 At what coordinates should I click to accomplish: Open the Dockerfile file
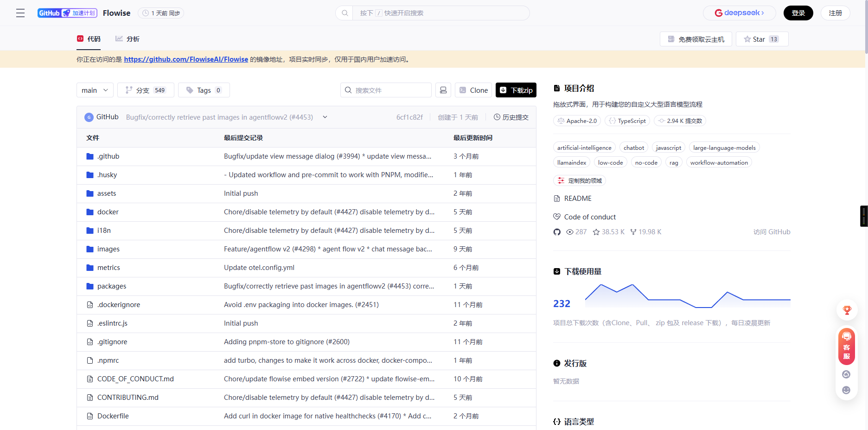(113, 416)
